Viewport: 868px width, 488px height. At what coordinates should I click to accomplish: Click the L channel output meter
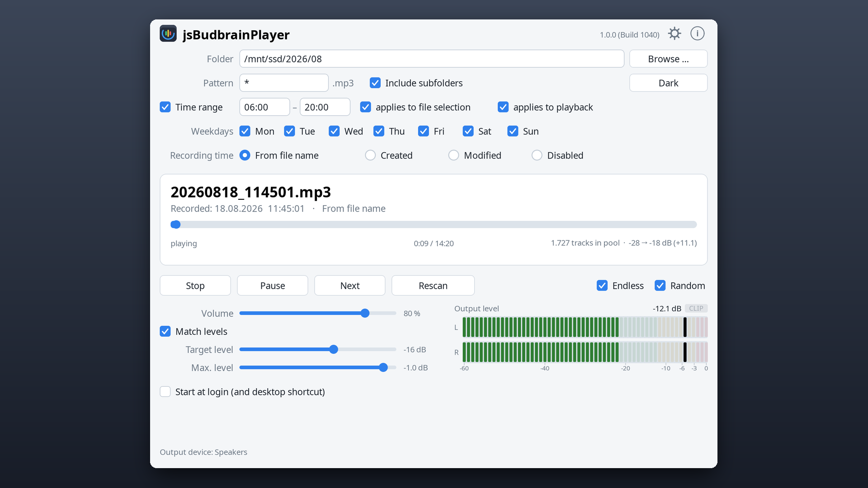coord(585,327)
